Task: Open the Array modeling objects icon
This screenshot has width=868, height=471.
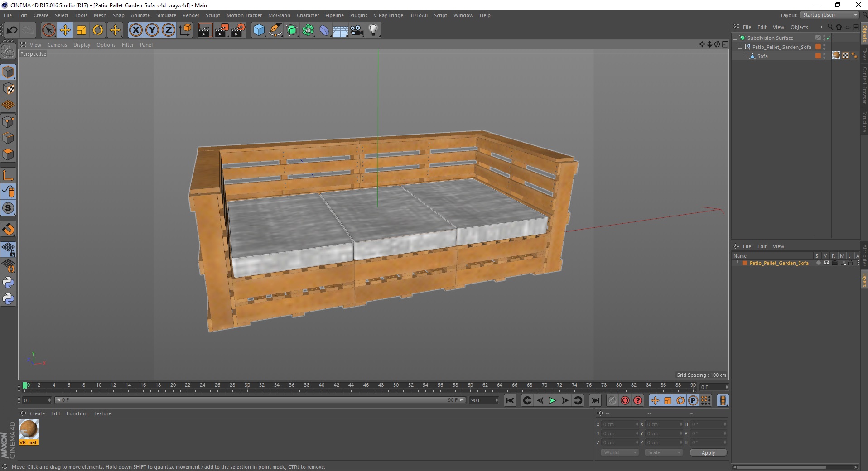Action: point(308,30)
